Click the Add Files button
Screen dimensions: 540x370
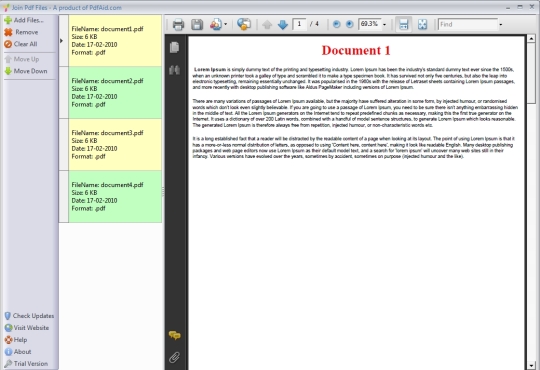click(24, 20)
